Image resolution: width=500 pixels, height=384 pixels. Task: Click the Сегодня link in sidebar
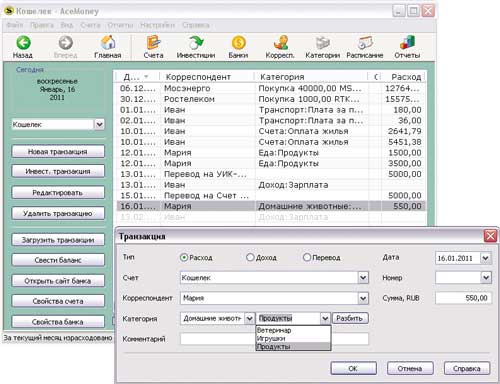(30, 70)
